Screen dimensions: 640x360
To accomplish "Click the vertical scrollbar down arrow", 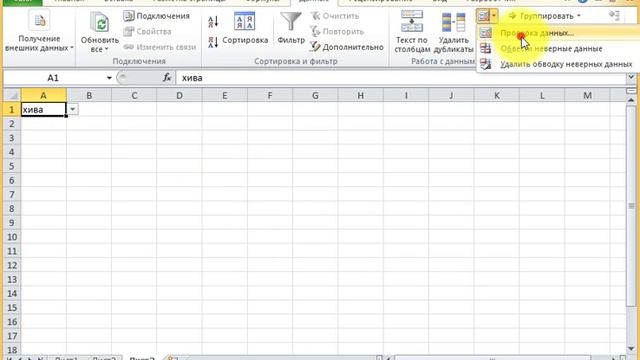I will click(x=631, y=349).
